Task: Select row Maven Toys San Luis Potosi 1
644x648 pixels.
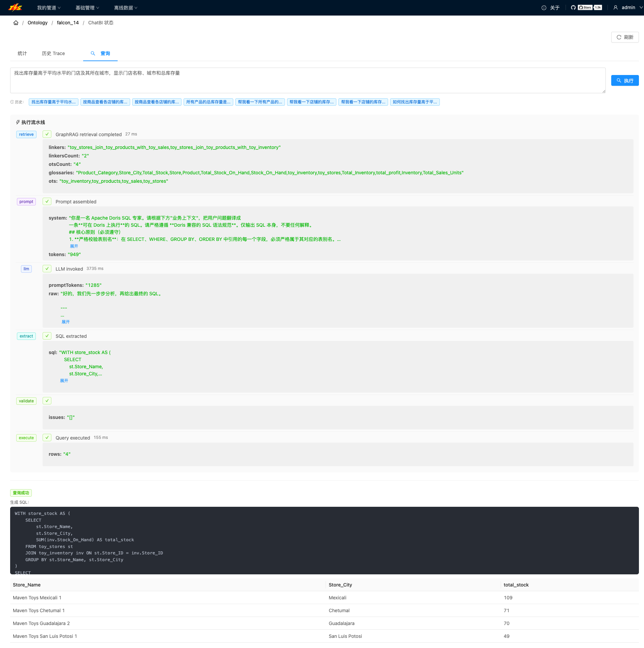Action: click(x=324, y=636)
